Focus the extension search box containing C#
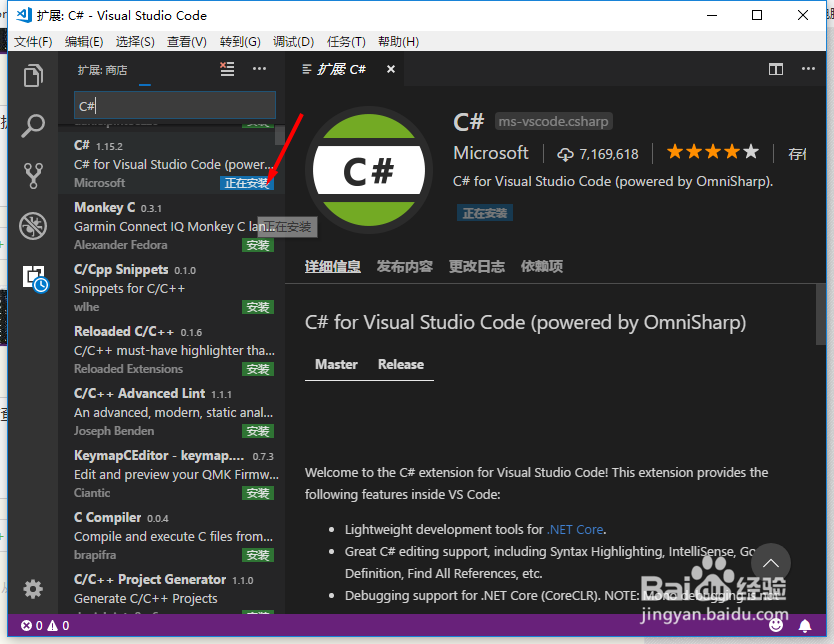 174,105
